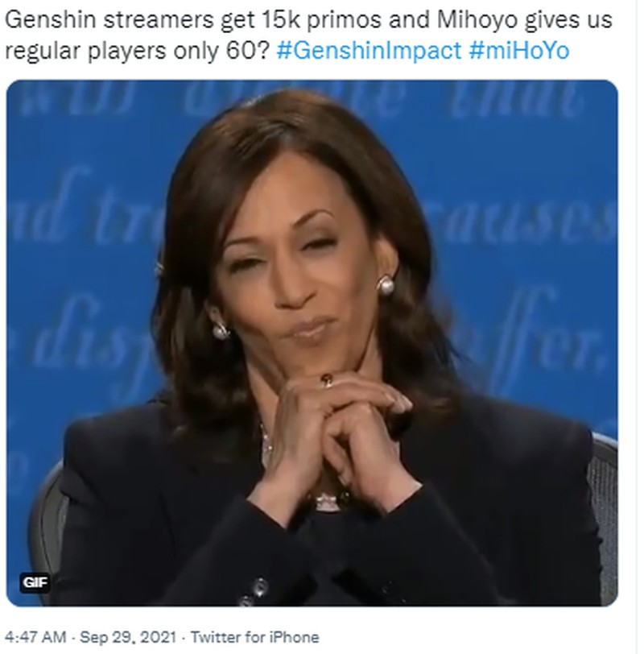Open the #GenshinImpact hashtag

tap(369, 51)
